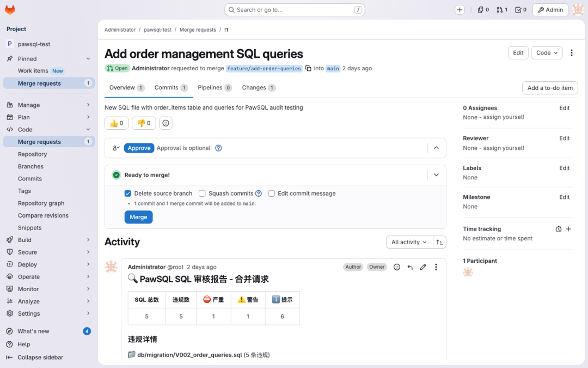Focus the Search or go to field
Image resolution: width=588 pixels, height=368 pixels.
[x=295, y=10]
